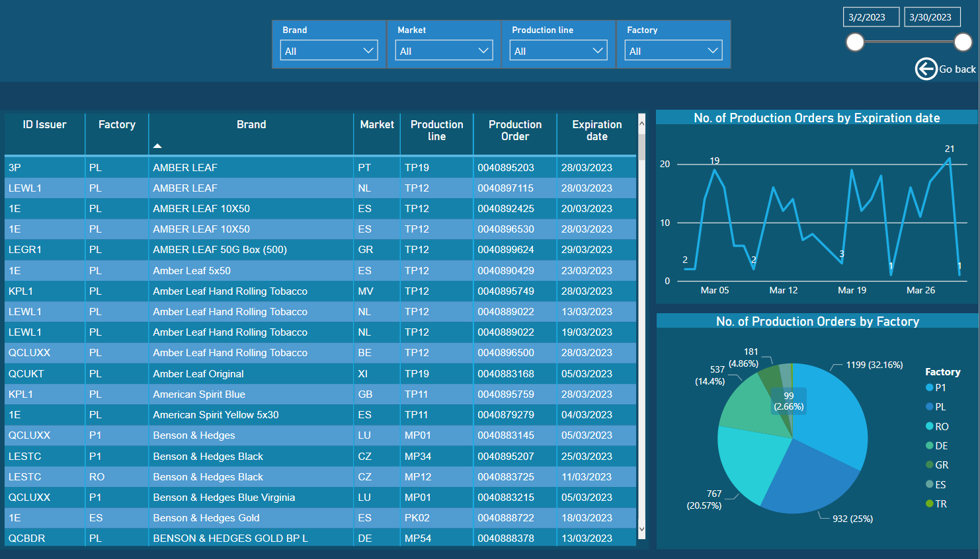Select the QCBDR ID Issuer cell
The height and width of the screenshot is (559, 980).
(45, 539)
